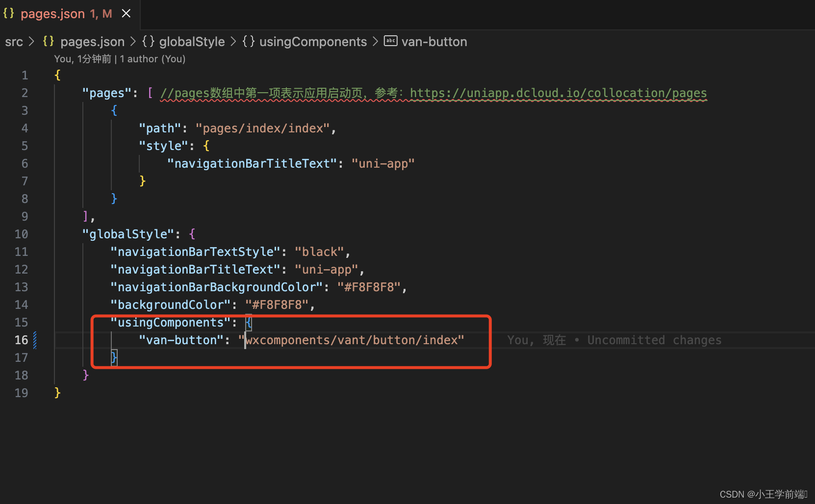Click line number 1 in the gutter
The width and height of the screenshot is (815, 504).
(x=25, y=76)
